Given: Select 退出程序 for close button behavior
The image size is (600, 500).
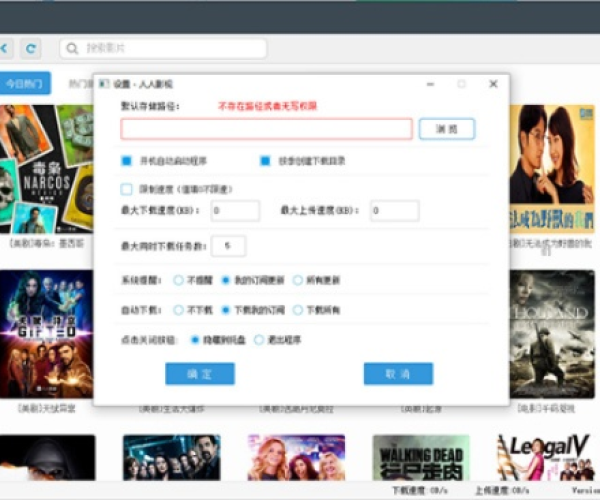Looking at the screenshot, I should point(259,340).
